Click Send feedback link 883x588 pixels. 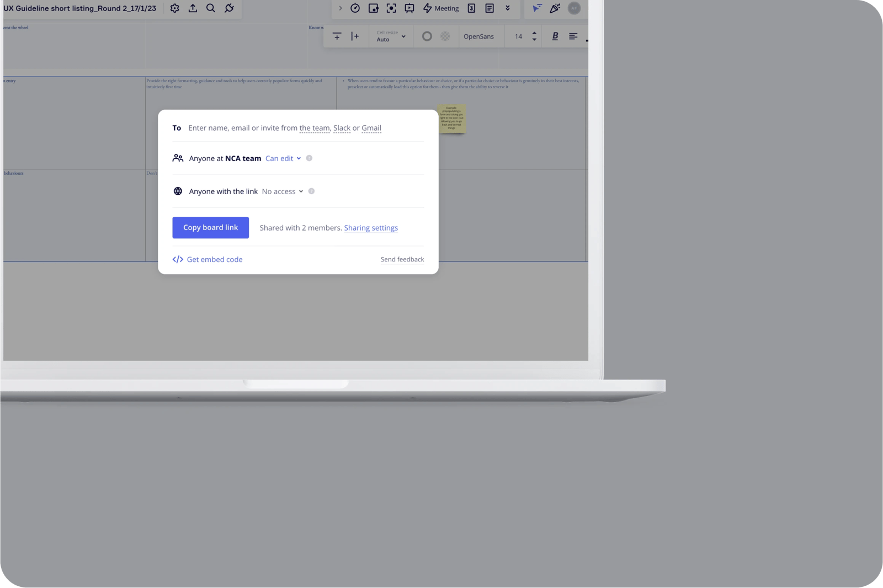click(402, 259)
